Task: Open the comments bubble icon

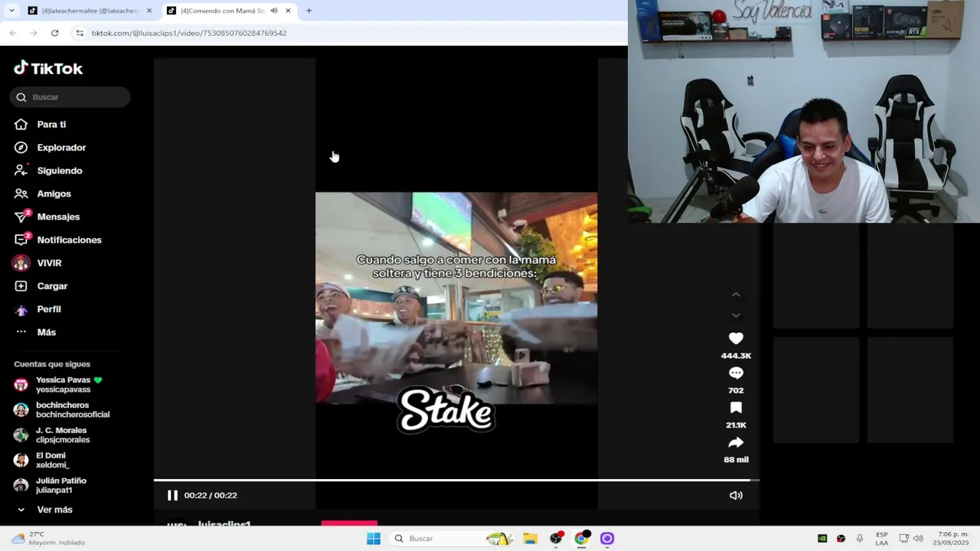Action: coord(736,373)
